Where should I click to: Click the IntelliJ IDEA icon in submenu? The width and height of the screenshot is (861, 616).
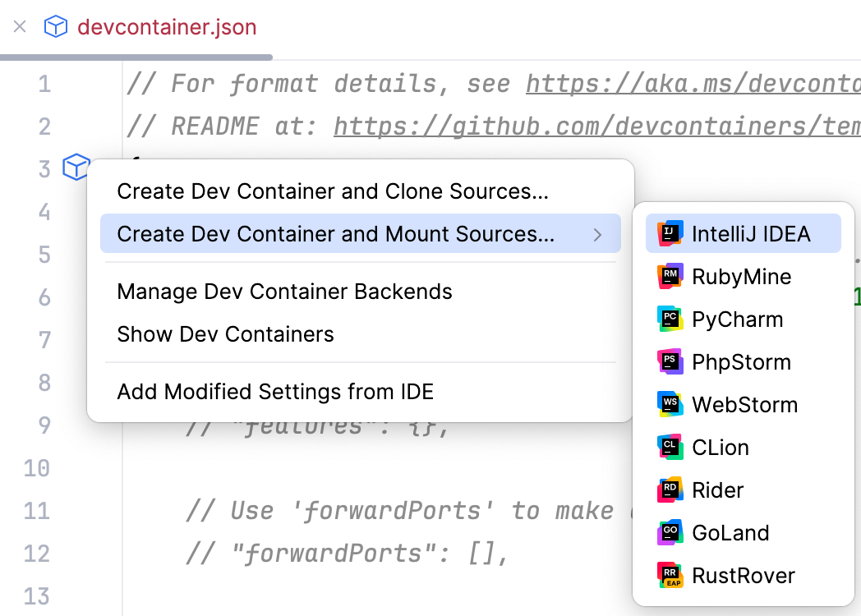[670, 234]
